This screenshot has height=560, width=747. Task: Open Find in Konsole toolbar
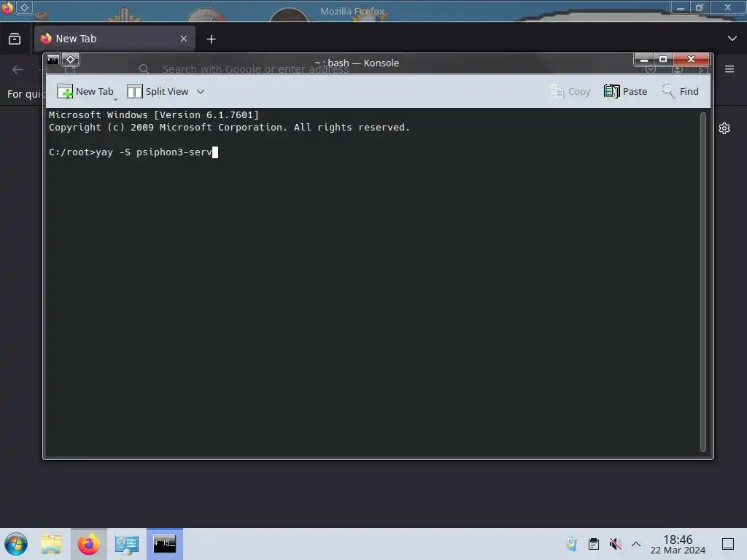(x=681, y=91)
